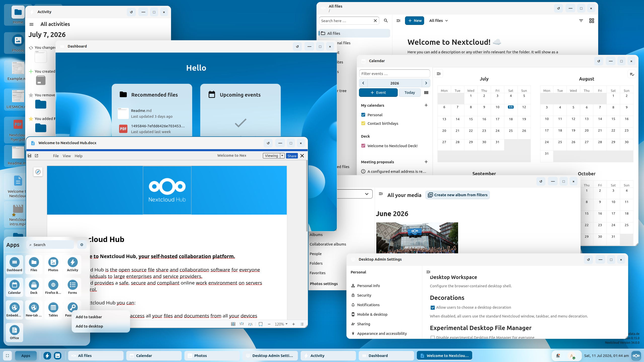Open the File menu in document editor

pyautogui.click(x=56, y=156)
